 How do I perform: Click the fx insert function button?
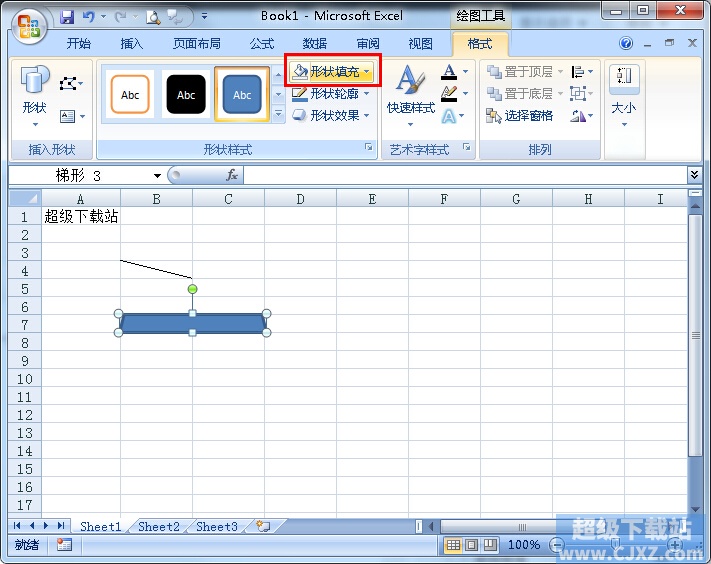(232, 175)
